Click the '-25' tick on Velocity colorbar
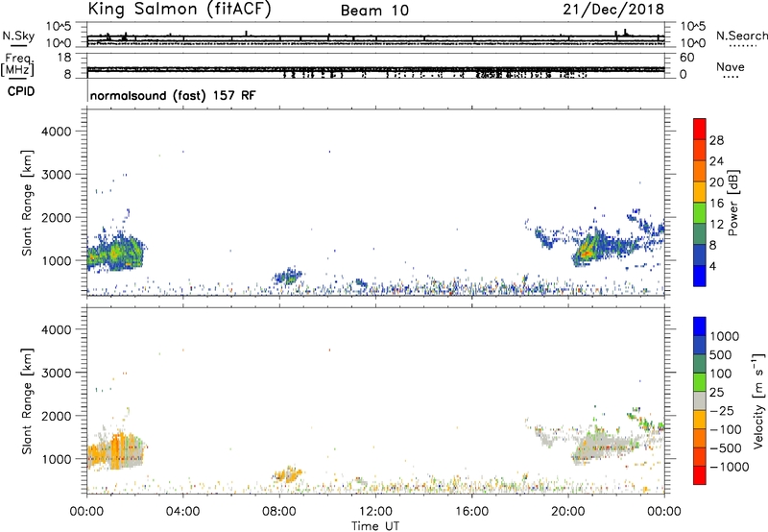Screen dimensions: 768x532 722,411
